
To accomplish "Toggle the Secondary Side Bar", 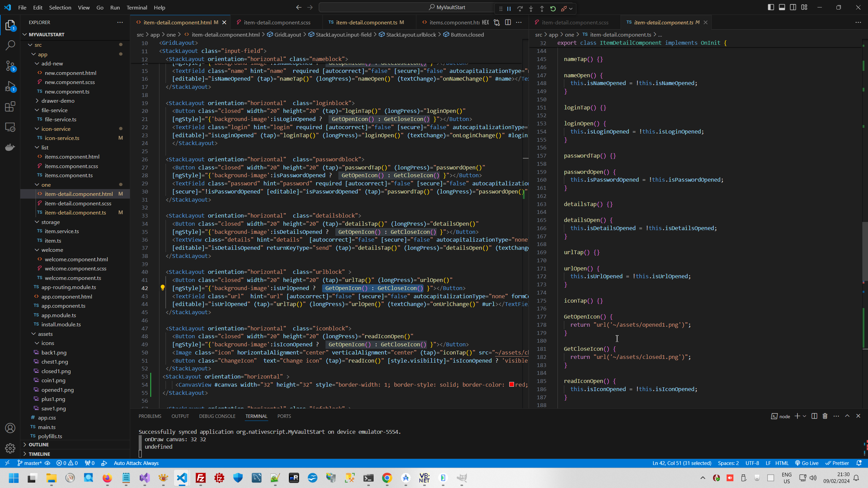I will [x=793, y=7].
